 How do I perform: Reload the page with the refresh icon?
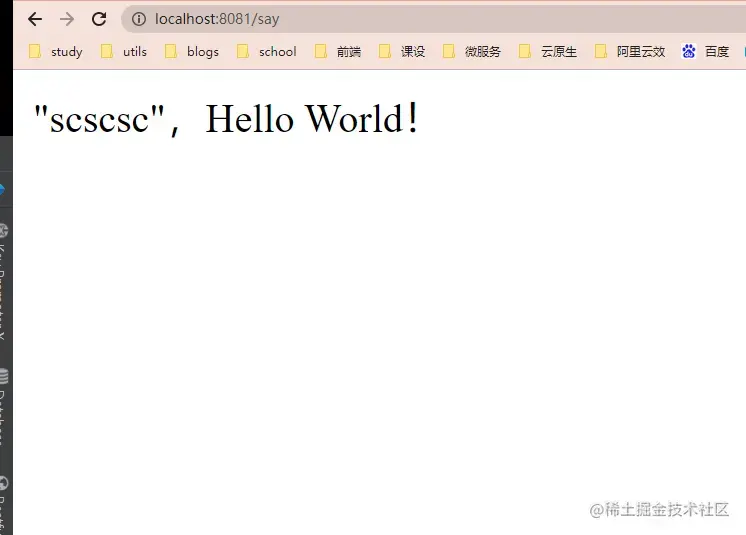[99, 19]
